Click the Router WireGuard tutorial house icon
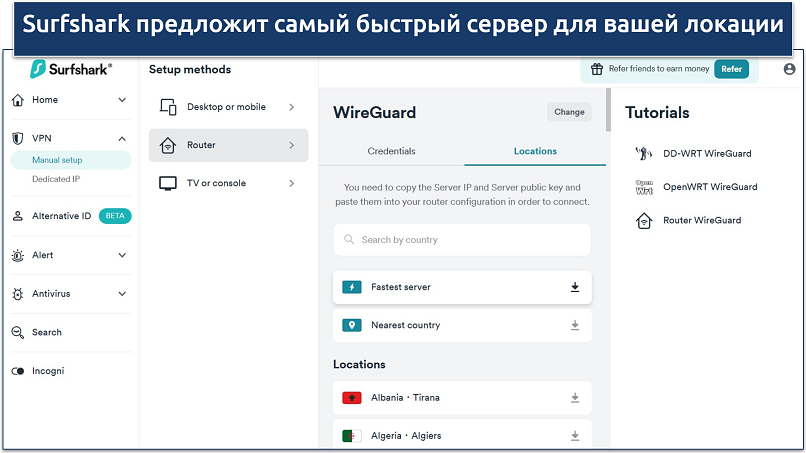 coord(644,221)
